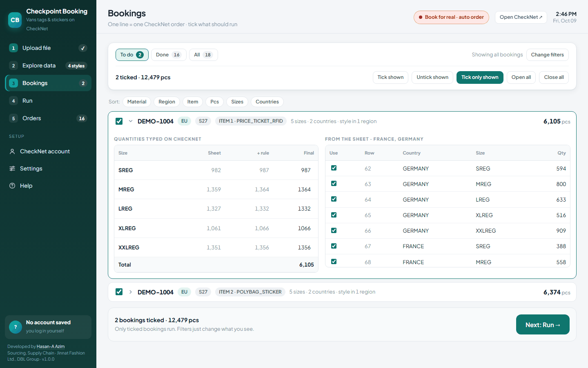Sort bookings by Material
Image resolution: width=588 pixels, height=368 pixels.
coord(137,102)
